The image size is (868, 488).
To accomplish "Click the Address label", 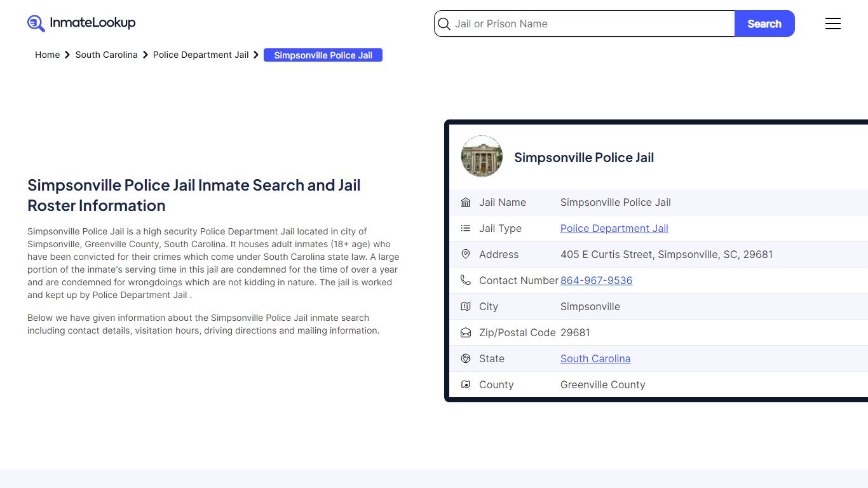I will click(x=499, y=254).
